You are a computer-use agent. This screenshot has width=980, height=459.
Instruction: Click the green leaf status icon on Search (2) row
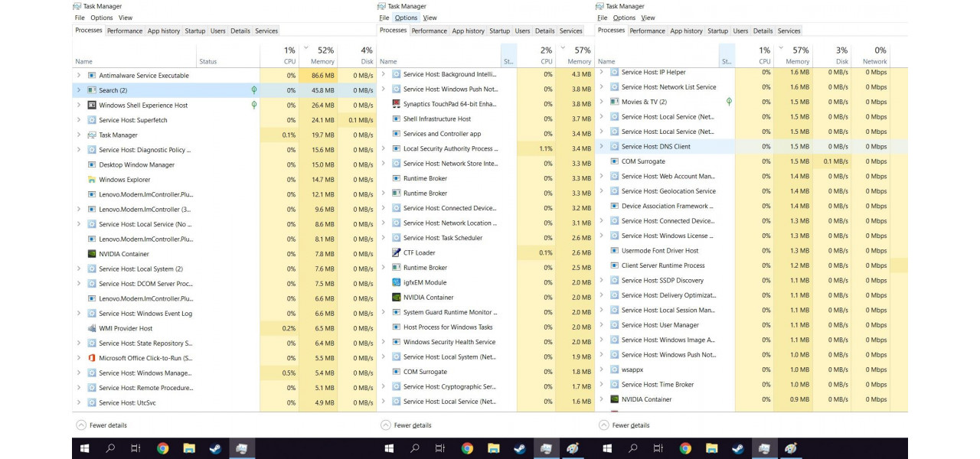click(x=254, y=90)
